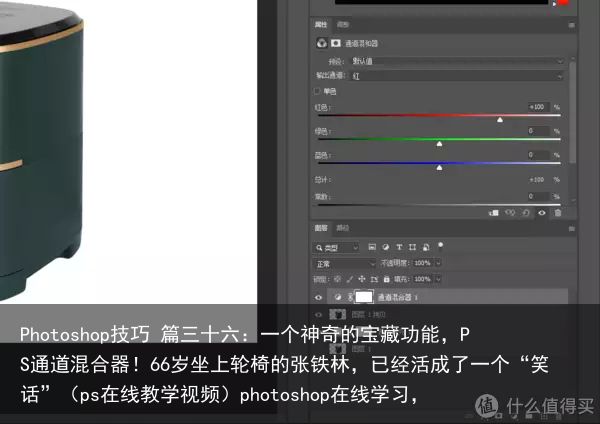Open the fill 填充 slider arrow
600x424 pixels.
[x=438, y=279]
